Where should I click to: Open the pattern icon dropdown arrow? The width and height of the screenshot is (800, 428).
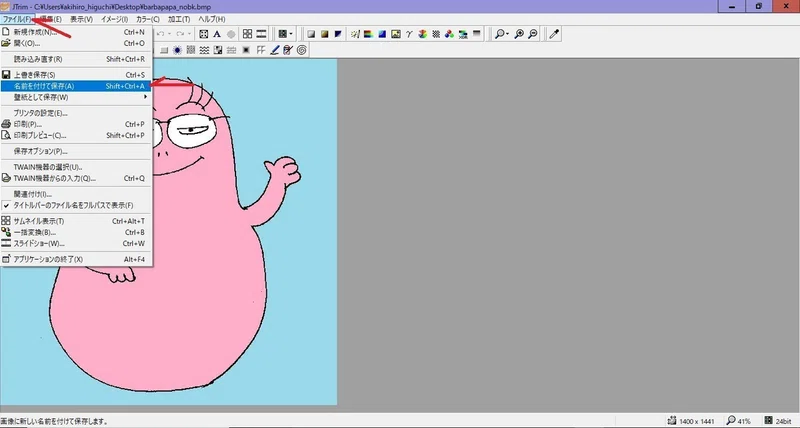click(x=291, y=34)
